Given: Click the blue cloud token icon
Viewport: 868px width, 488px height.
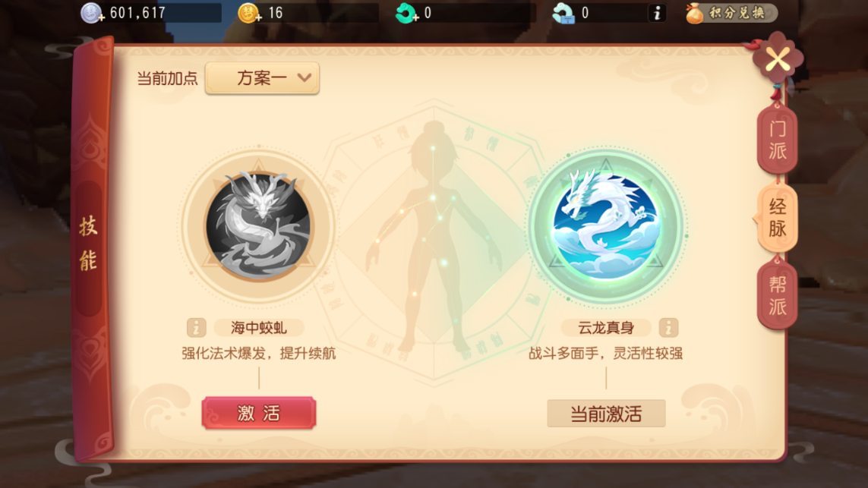Looking at the screenshot, I should pos(563,13).
